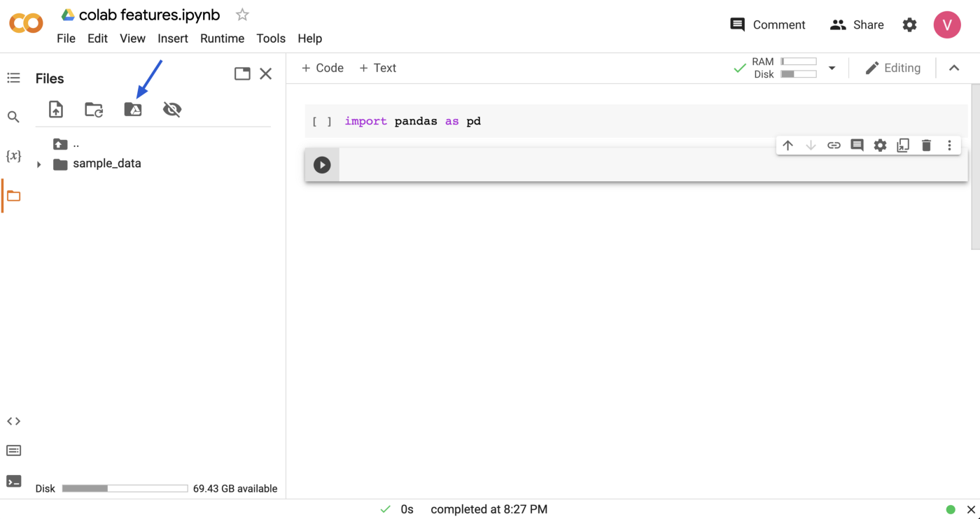This screenshot has height=519, width=980.
Task: Add a comment to the cell
Action: [857, 145]
